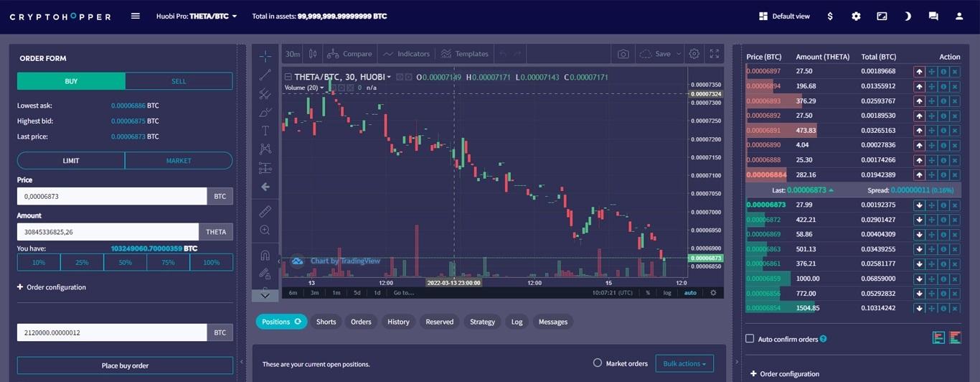Choose the 50% amount button
The height and width of the screenshot is (382, 980).
(x=125, y=262)
